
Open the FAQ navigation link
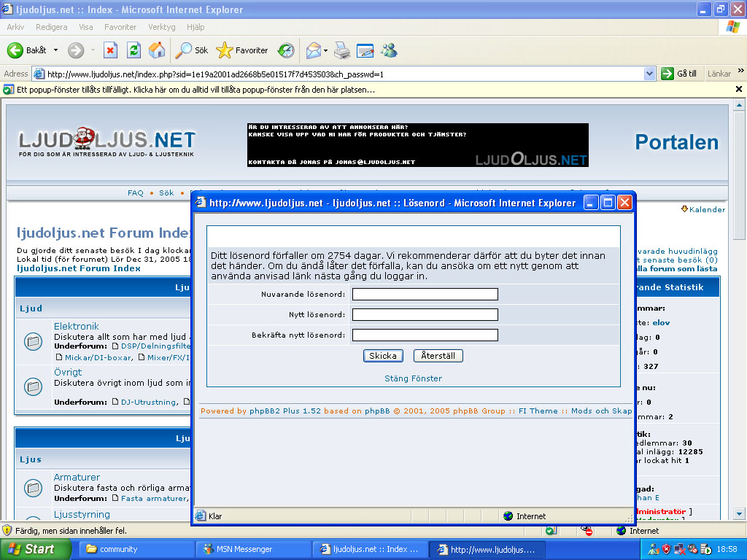point(135,192)
